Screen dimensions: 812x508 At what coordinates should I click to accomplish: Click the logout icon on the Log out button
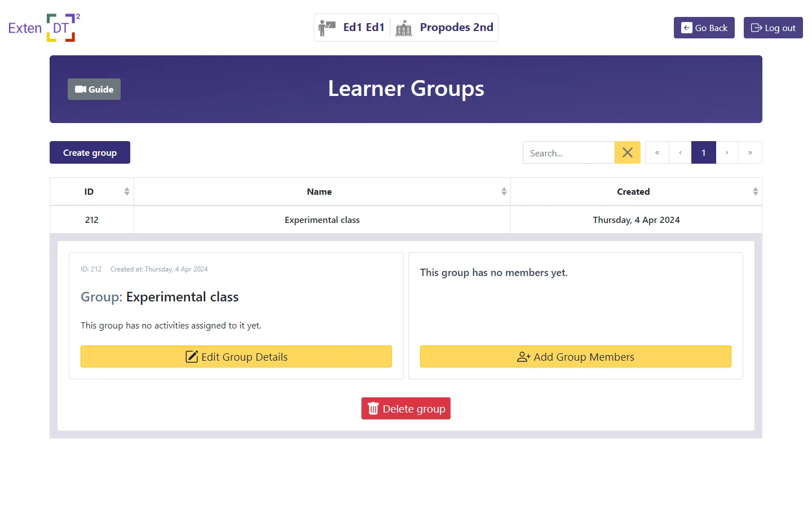pos(756,27)
